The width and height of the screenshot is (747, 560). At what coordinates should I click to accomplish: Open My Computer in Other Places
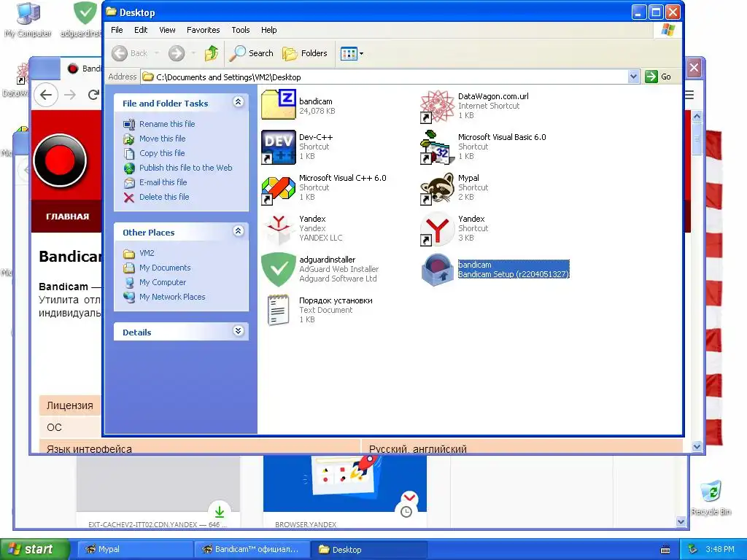tap(163, 282)
